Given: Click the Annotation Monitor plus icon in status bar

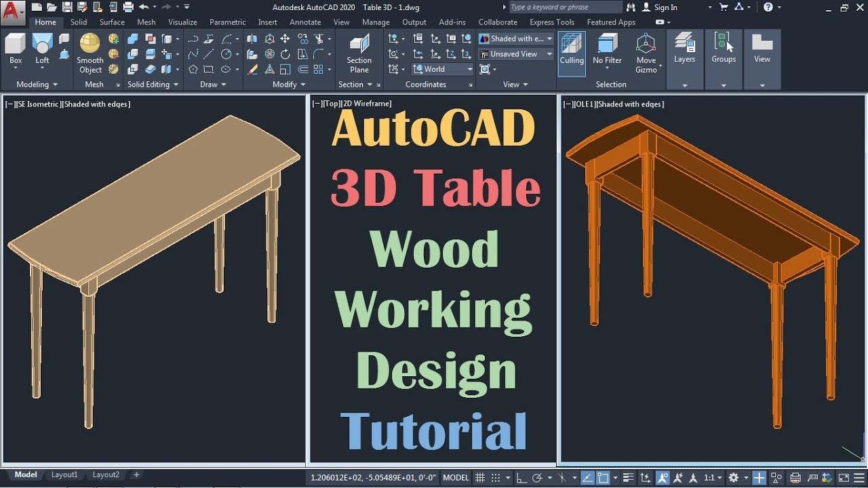Looking at the screenshot, I should [x=759, y=478].
